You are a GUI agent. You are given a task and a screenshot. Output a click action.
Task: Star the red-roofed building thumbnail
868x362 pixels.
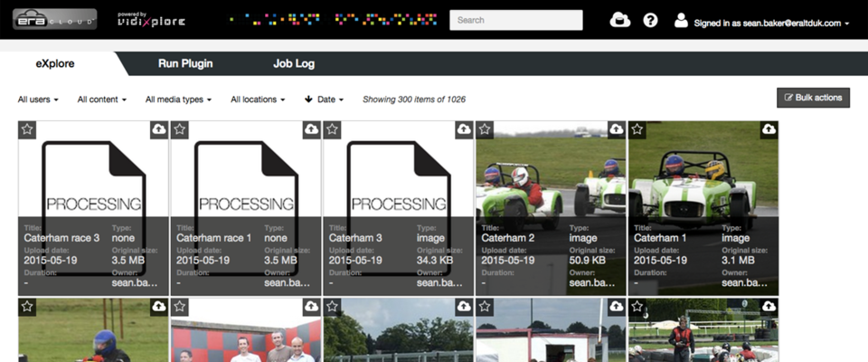(x=485, y=307)
